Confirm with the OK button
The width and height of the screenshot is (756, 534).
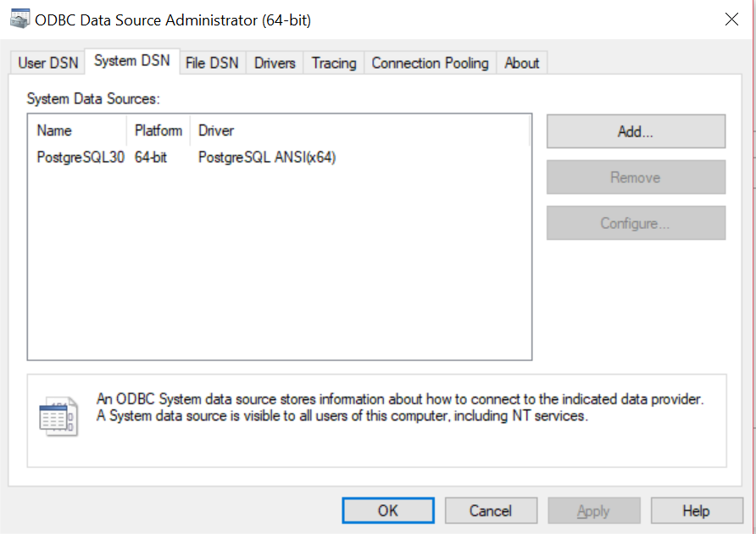tap(388, 510)
